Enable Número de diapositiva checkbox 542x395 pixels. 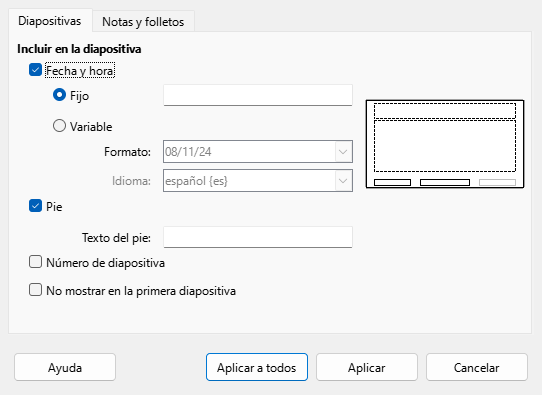click(35, 262)
